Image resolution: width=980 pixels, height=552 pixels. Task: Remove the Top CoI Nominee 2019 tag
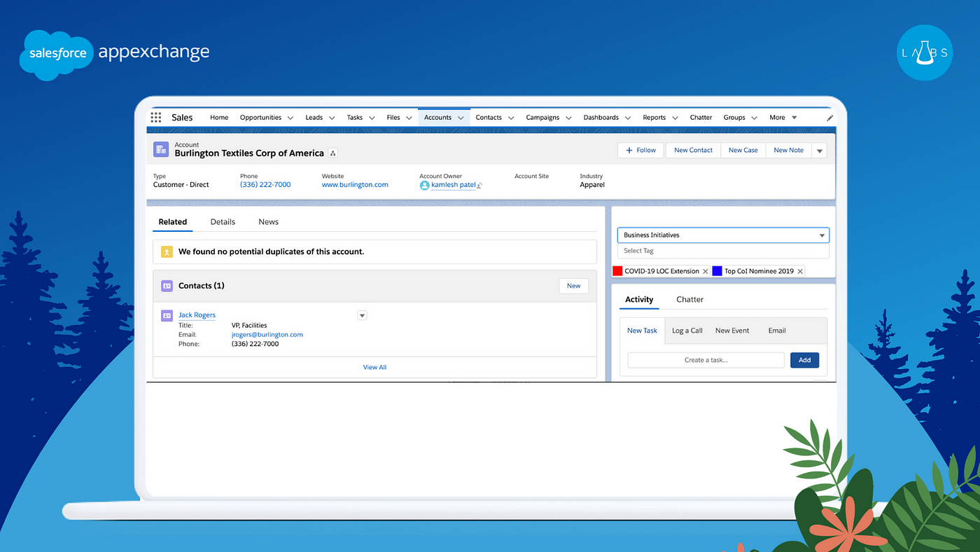(x=800, y=271)
